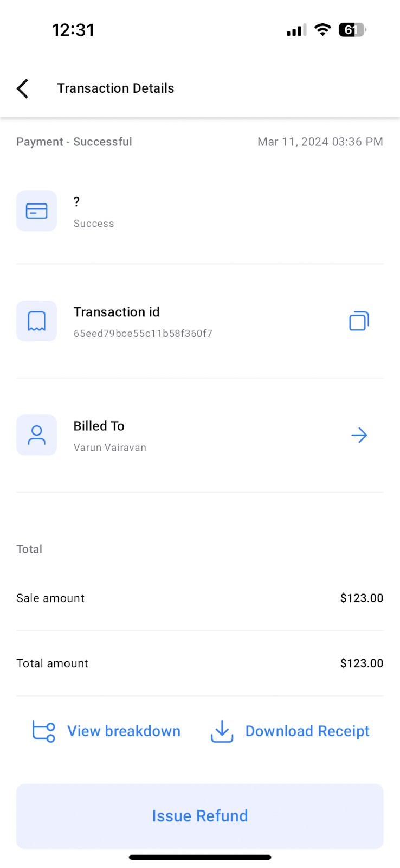This screenshot has height=868, width=400.
Task: Tap the Total amount $123.00 value
Action: point(362,663)
